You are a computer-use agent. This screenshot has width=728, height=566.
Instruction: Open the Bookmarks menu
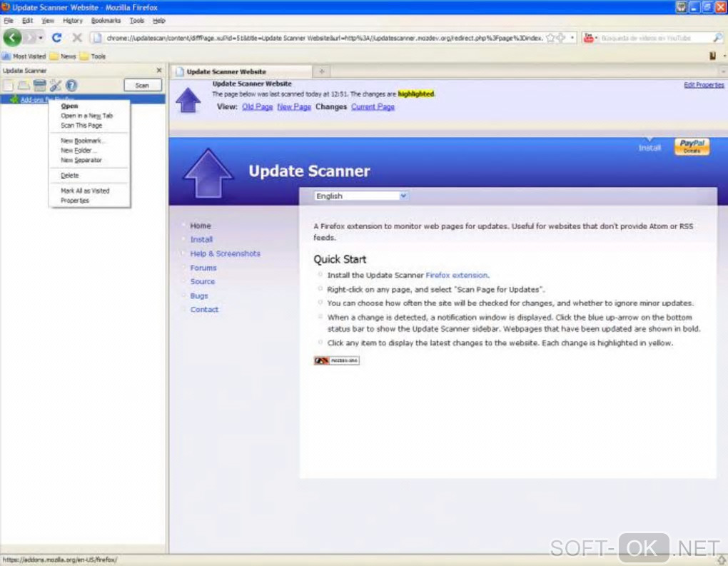[106, 21]
